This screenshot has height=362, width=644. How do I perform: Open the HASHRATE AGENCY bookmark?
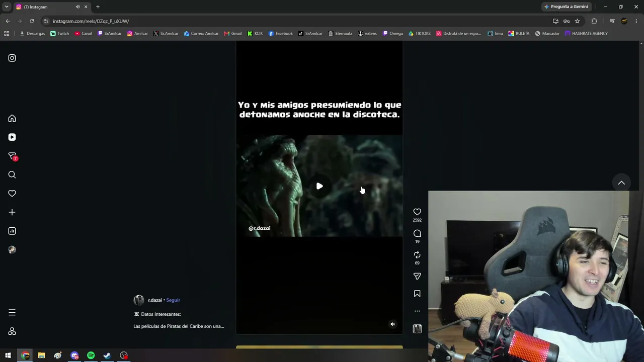(x=586, y=34)
